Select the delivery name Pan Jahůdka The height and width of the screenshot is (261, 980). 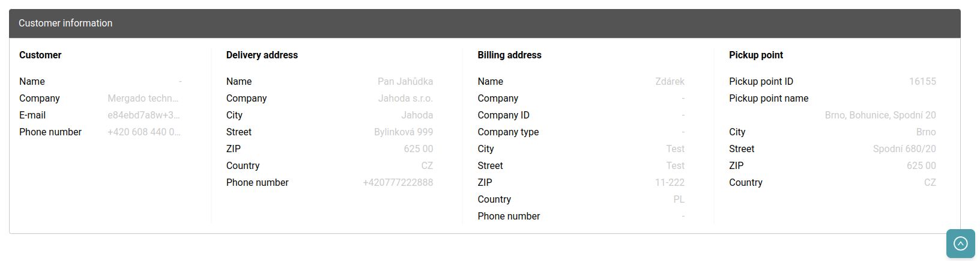click(x=405, y=82)
